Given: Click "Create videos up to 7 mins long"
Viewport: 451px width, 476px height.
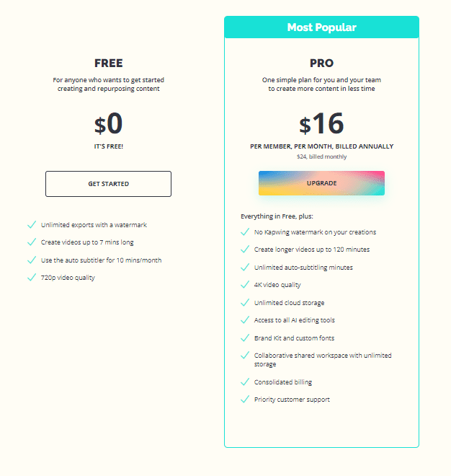Looking at the screenshot, I should [87, 242].
